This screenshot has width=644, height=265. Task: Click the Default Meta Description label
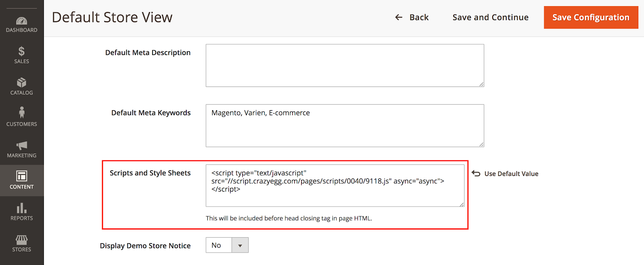click(148, 53)
